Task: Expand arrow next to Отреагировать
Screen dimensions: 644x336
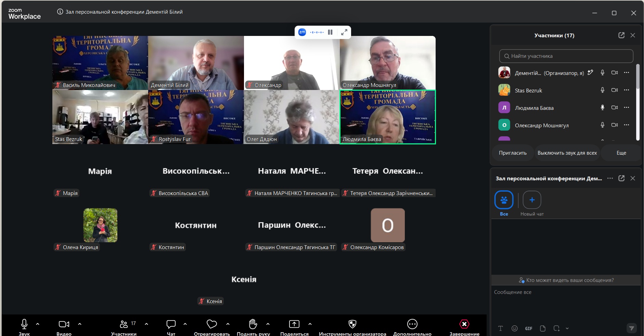Action: (228, 324)
